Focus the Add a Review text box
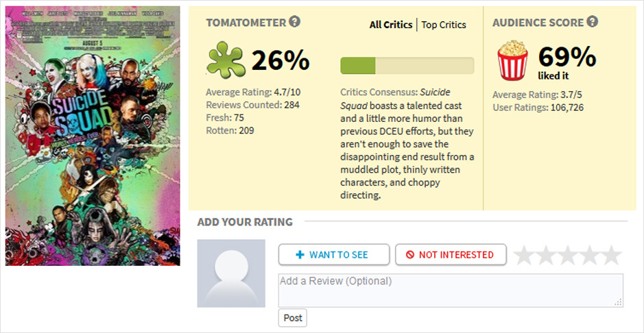The height and width of the screenshot is (333, 644). coord(451,291)
